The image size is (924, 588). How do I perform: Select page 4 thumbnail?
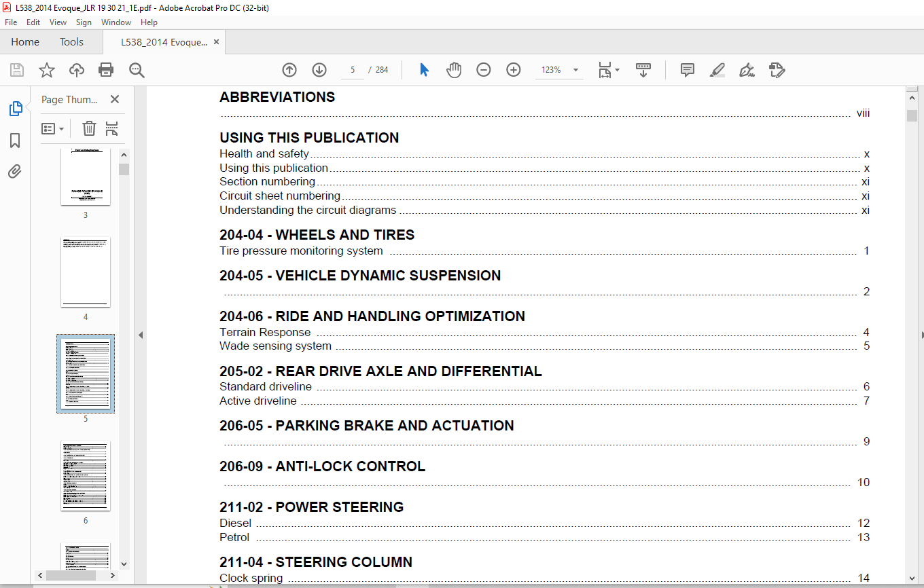(86, 272)
